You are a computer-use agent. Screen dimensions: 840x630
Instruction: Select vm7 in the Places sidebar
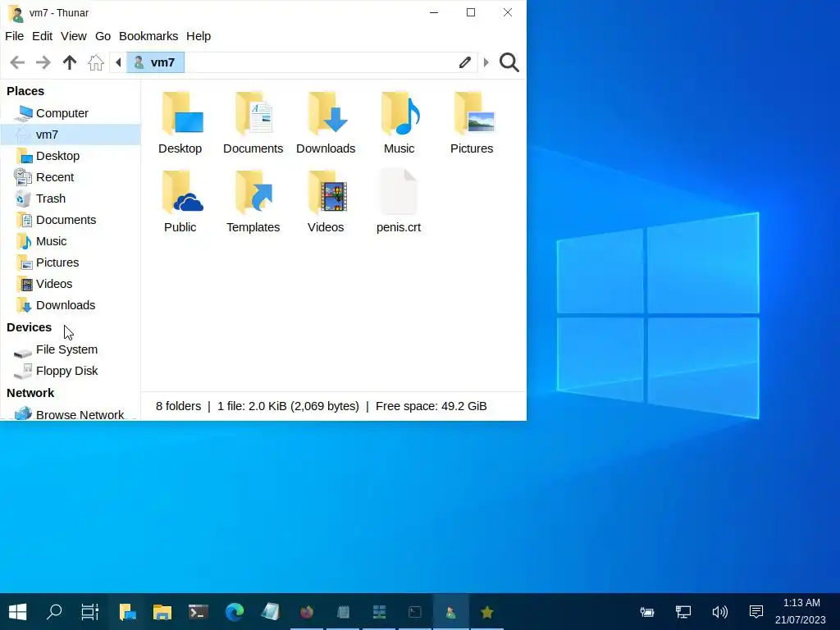pyautogui.click(x=71, y=135)
